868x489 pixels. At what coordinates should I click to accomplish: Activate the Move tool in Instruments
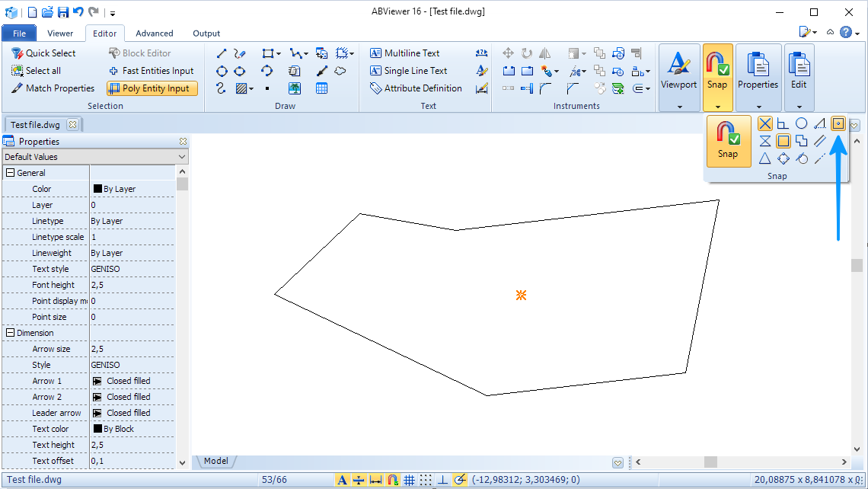point(508,53)
